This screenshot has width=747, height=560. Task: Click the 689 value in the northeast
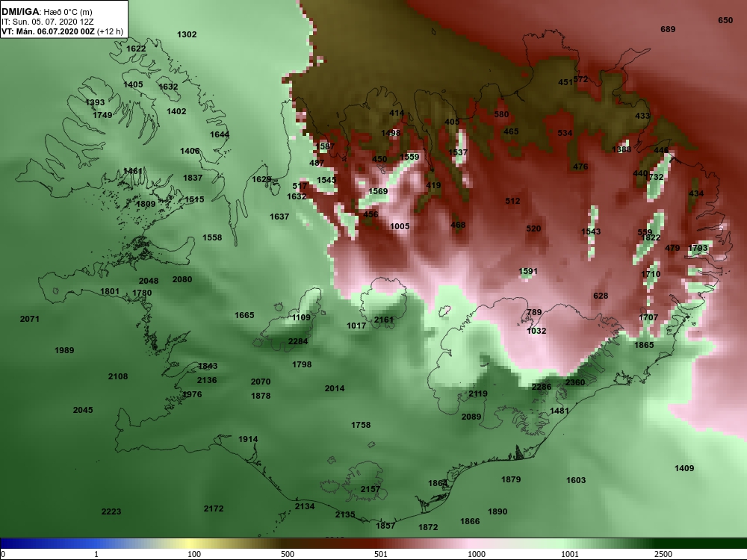[668, 30]
